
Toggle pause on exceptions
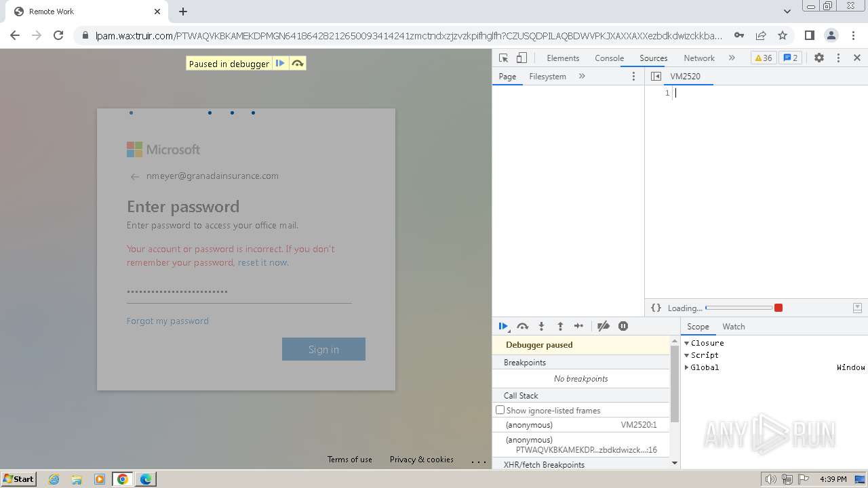pyautogui.click(x=623, y=326)
